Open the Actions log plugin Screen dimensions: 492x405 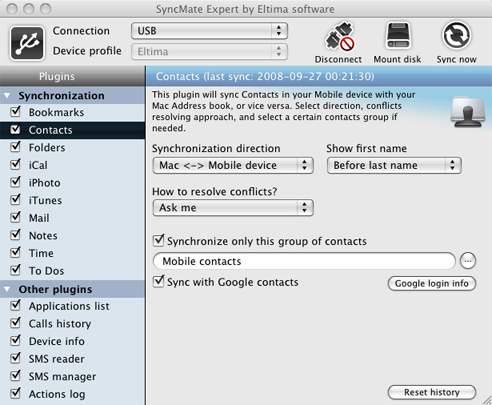pyautogui.click(x=72, y=394)
